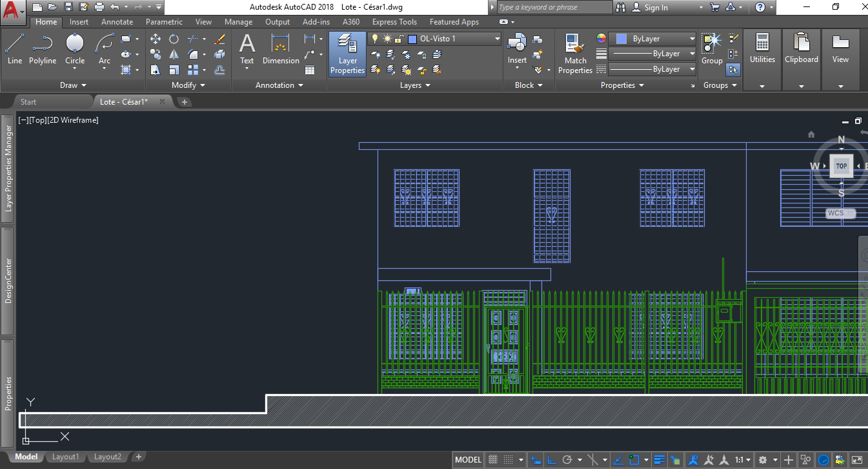The image size is (868, 469).
Task: Expand the Draw panel
Action: tap(73, 85)
